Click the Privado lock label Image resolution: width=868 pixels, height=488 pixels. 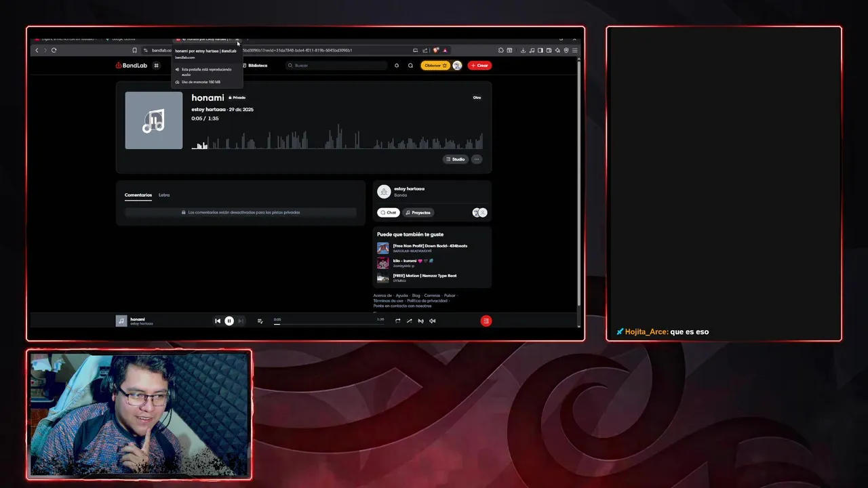(x=237, y=98)
